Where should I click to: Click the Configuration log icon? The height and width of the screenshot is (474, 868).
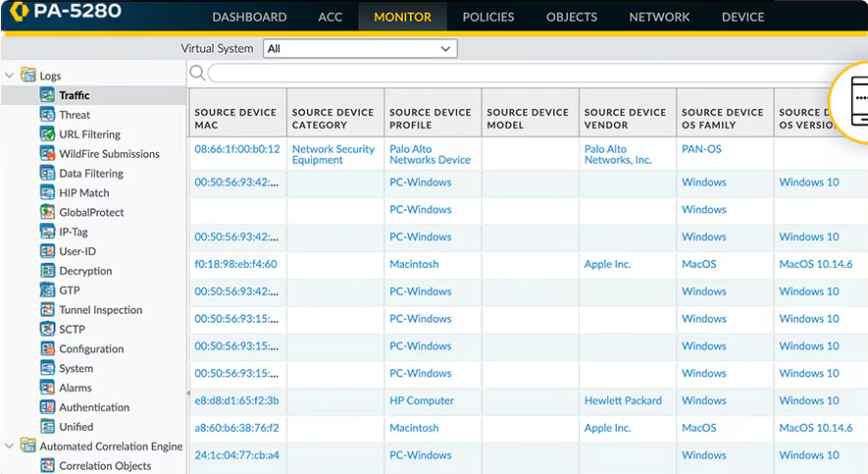48,348
